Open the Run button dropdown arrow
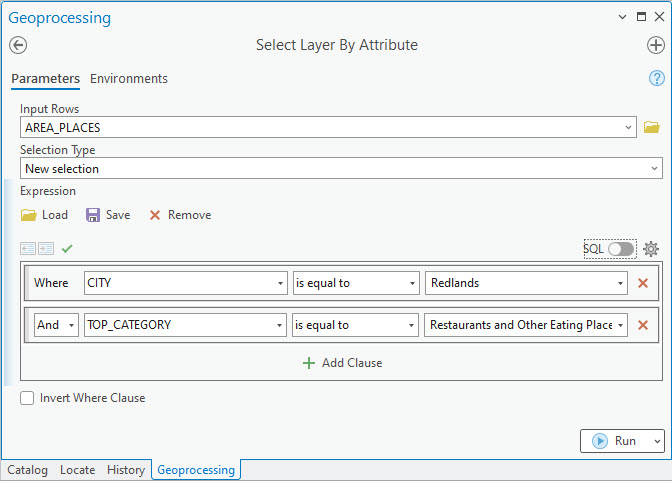The width and height of the screenshot is (672, 481). [x=656, y=441]
